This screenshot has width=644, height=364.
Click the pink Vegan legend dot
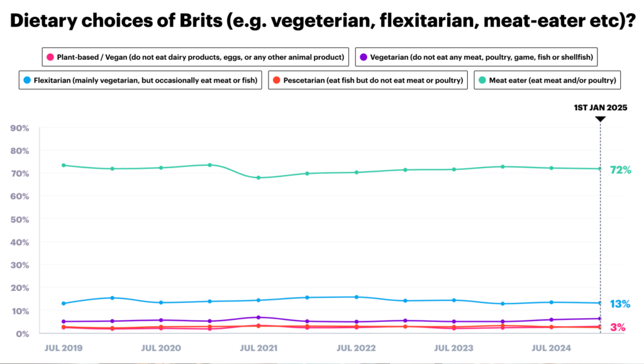coord(49,57)
